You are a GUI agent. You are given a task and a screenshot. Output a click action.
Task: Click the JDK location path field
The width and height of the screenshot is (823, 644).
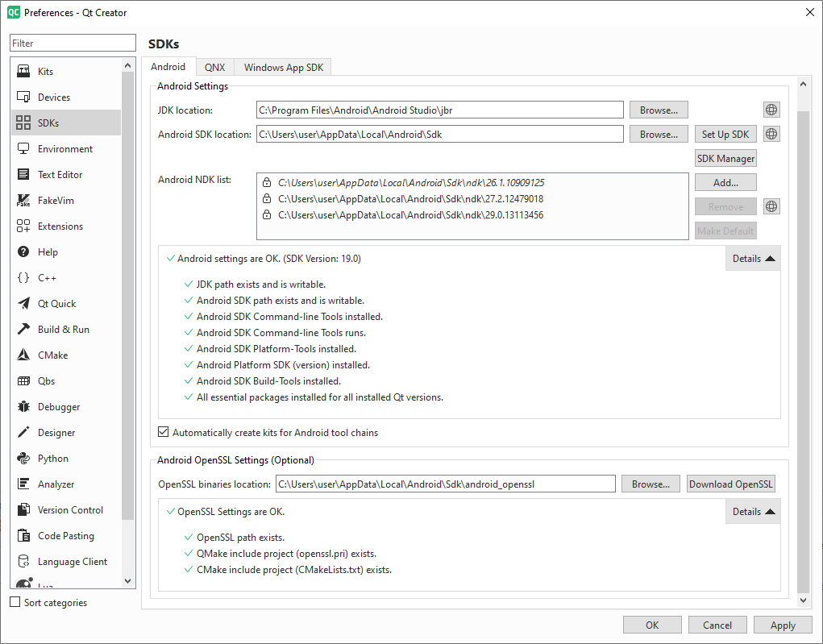pos(440,110)
